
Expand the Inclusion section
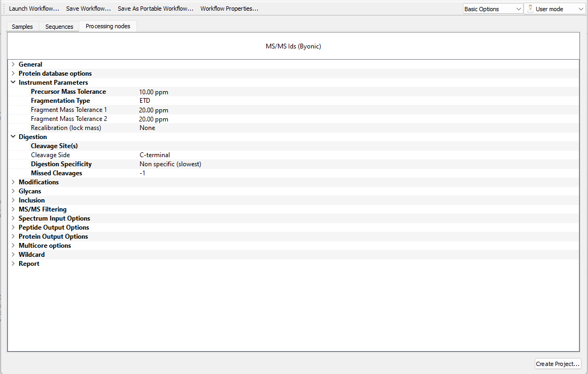(13, 200)
